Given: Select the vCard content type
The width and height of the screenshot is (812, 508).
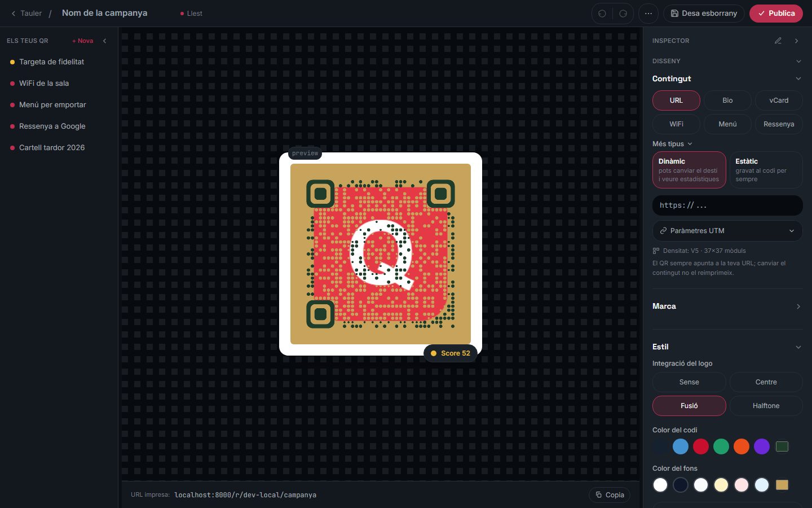Looking at the screenshot, I should 779,100.
